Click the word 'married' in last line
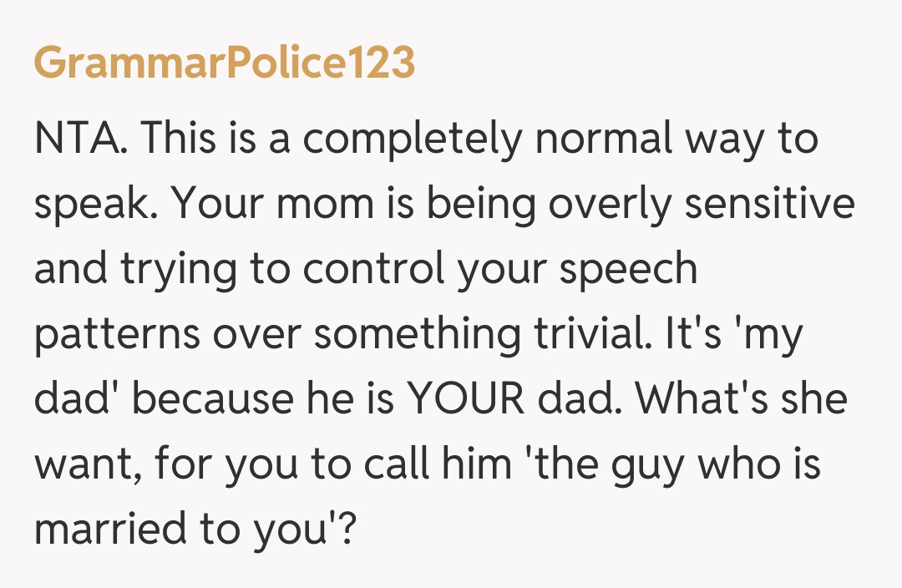The width and height of the screenshot is (902, 588). coord(107,530)
